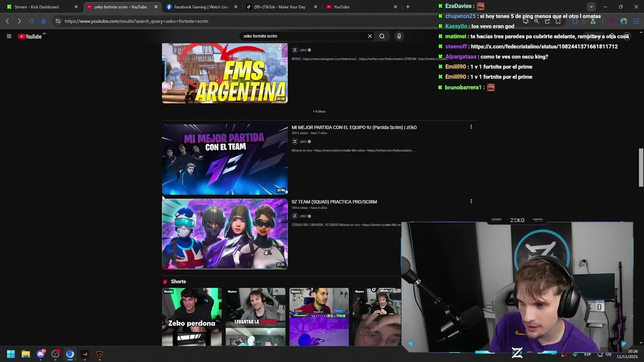Open the third short with purple gameplay
644x362 pixels.
[319, 317]
